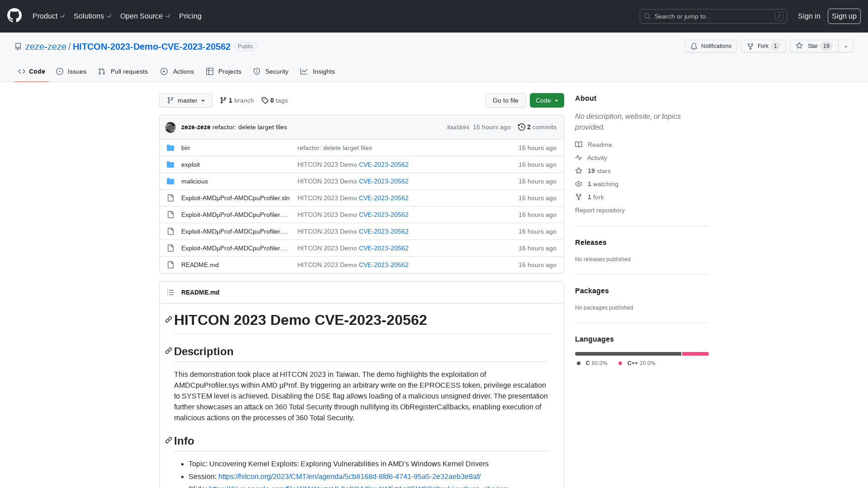Open the 'refactor: delete larget files' commit message for bin

click(x=335, y=148)
